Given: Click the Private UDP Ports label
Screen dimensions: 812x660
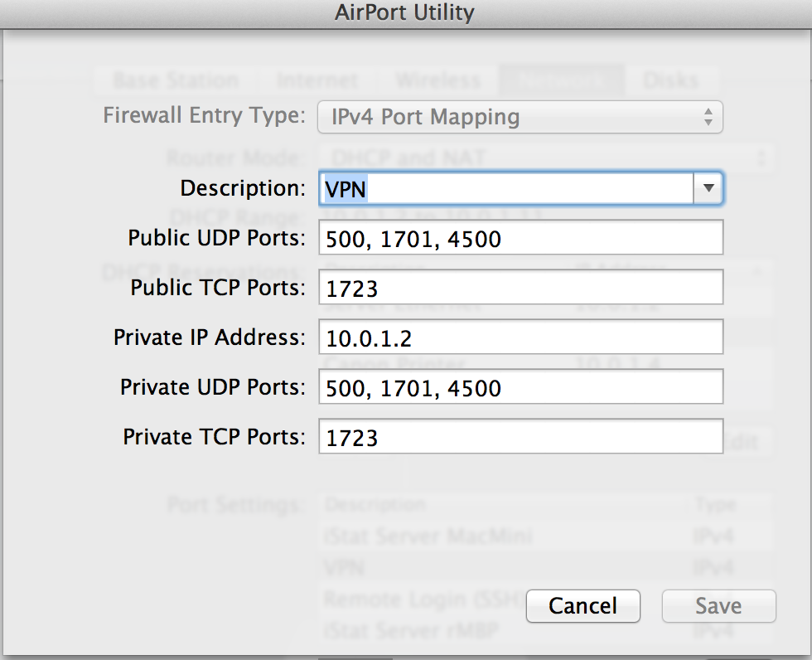Looking at the screenshot, I should pyautogui.click(x=213, y=387).
